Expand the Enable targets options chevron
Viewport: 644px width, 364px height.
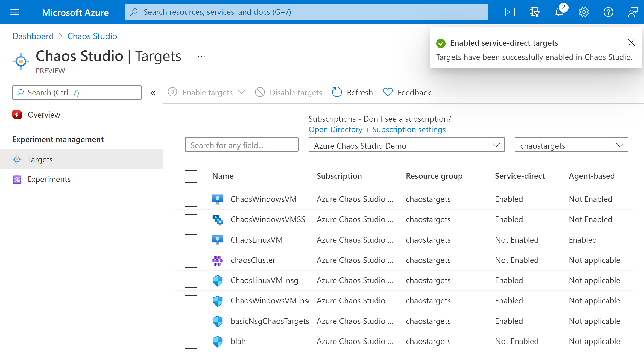coord(242,92)
